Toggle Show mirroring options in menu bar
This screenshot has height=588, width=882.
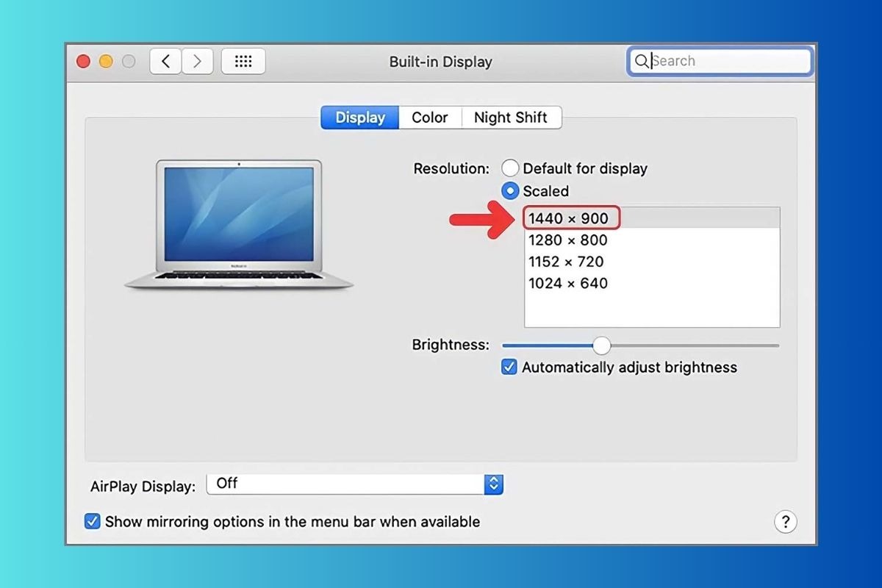92,522
